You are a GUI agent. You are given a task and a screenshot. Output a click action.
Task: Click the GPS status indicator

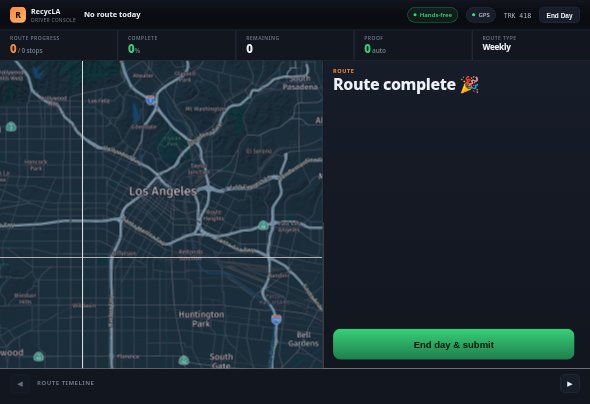(x=481, y=15)
